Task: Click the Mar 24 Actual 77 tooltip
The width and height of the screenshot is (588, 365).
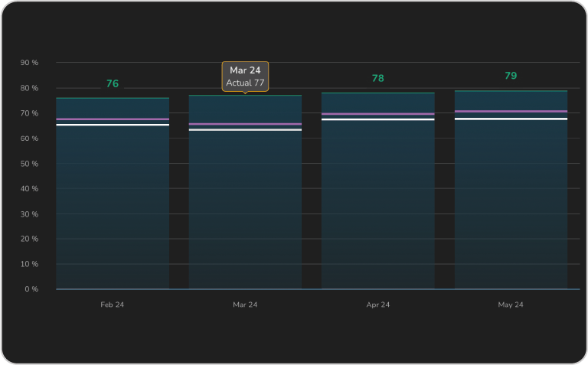Action: 245,77
